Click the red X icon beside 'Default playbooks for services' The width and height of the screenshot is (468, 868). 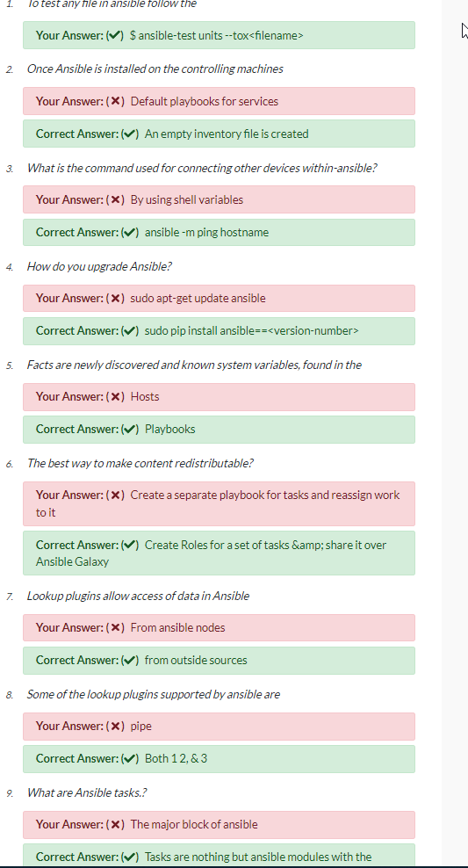pos(115,101)
